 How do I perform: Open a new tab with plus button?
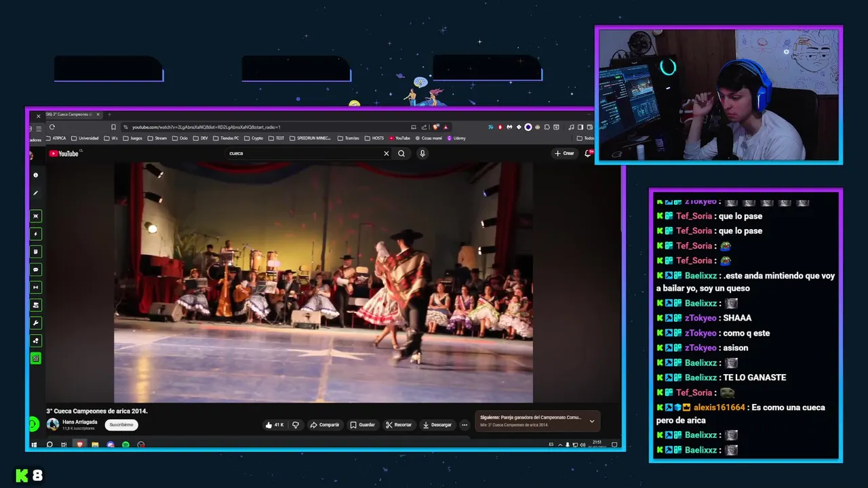[x=109, y=115]
